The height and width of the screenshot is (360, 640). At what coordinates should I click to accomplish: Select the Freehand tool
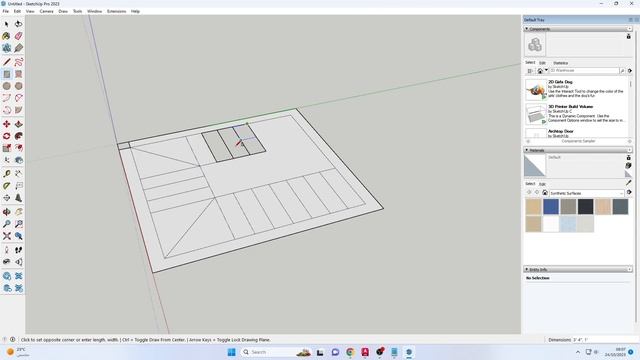[x=18, y=62]
